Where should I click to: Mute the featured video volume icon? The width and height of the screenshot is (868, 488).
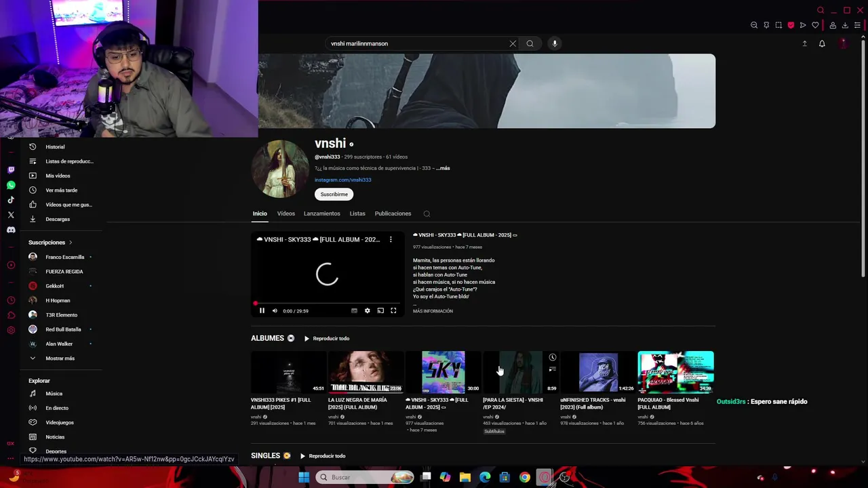point(275,310)
